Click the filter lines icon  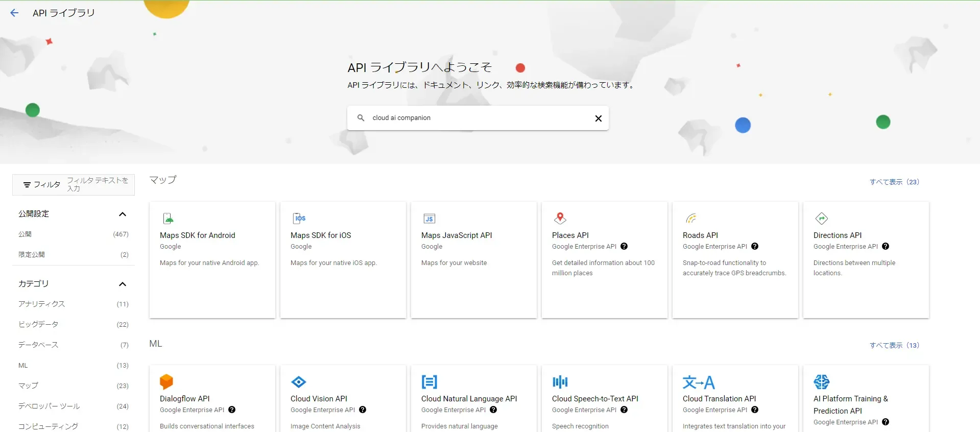(x=27, y=185)
